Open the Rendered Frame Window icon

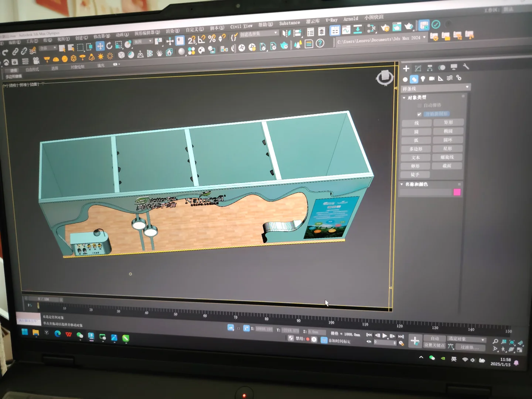click(397, 27)
